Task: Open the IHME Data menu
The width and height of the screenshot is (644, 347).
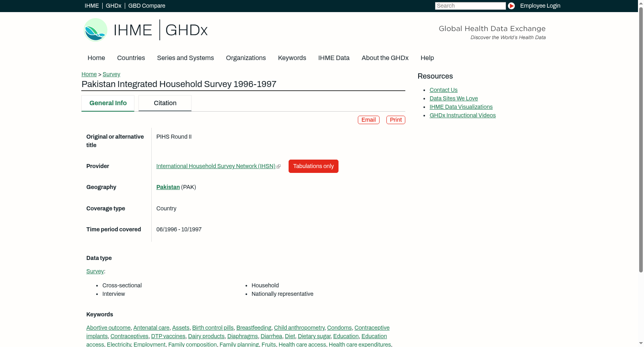Action: (x=334, y=58)
